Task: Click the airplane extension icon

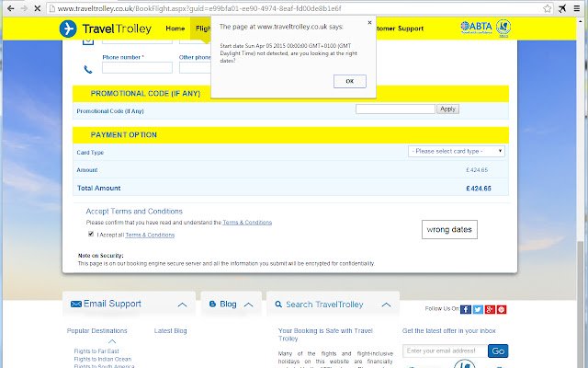Action: 562,8
